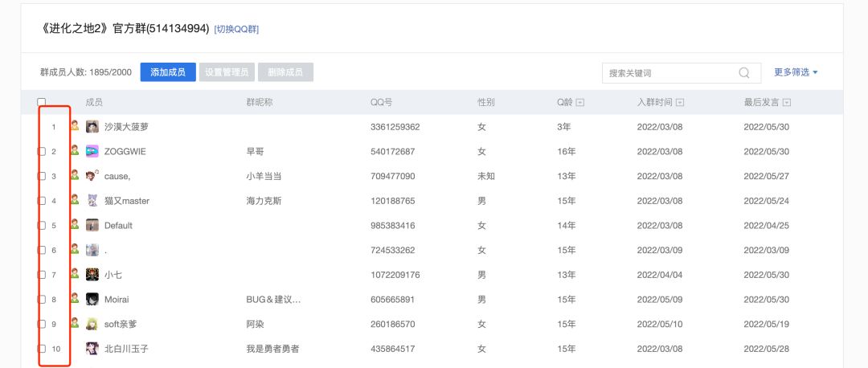Open Moirai's avatar
Screen dimensions: 868x368
[x=92, y=300]
